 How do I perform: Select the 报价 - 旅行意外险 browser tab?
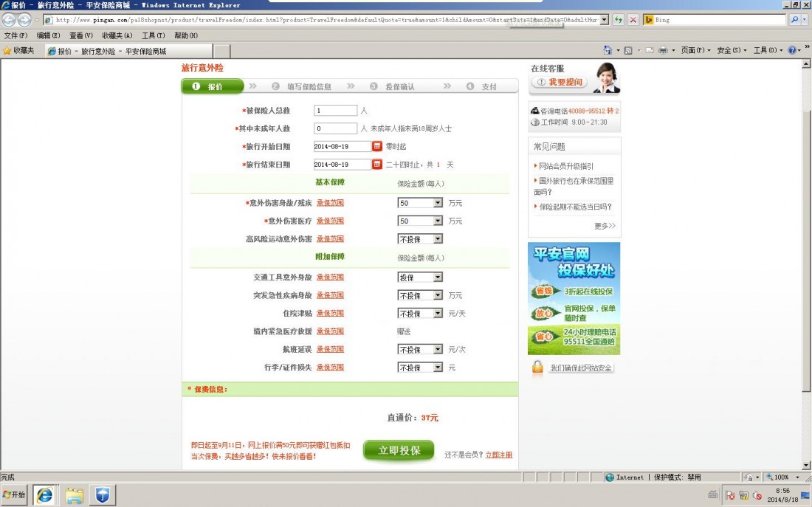tap(128, 51)
